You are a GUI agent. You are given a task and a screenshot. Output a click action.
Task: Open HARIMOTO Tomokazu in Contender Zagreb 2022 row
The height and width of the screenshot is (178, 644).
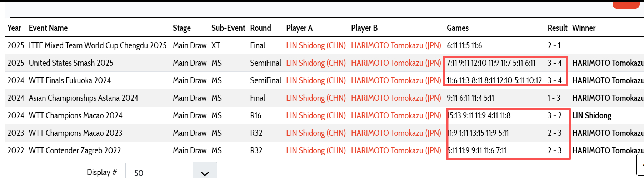click(x=396, y=150)
